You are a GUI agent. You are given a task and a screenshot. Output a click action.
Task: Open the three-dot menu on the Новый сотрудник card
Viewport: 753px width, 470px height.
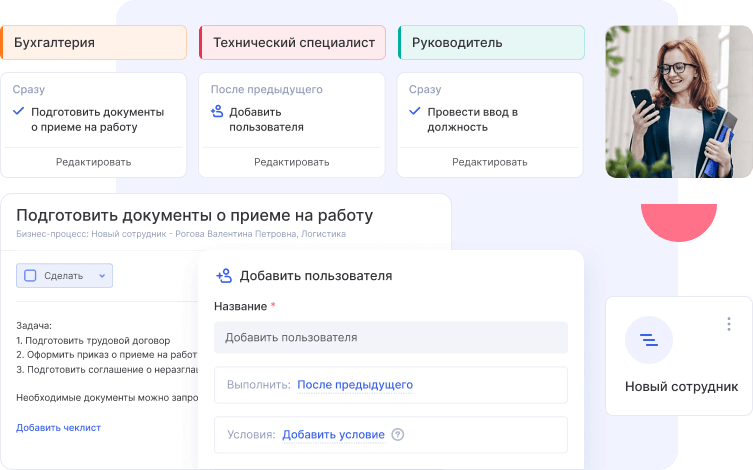click(729, 324)
